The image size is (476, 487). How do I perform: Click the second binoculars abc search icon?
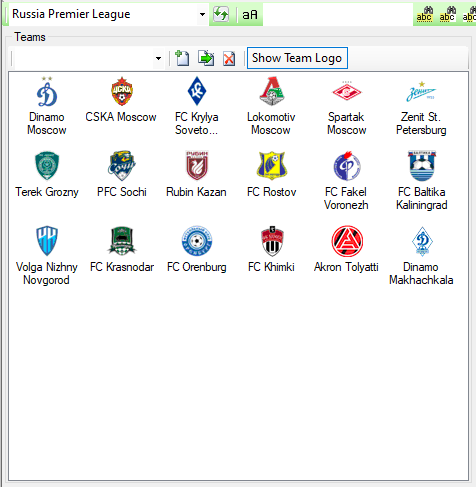click(x=447, y=15)
